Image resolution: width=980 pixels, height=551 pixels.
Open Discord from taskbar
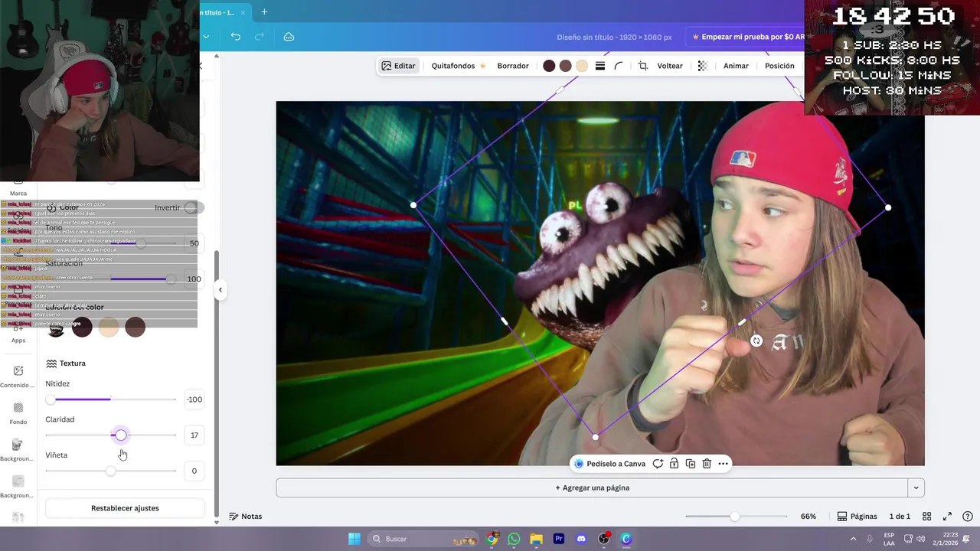581,539
